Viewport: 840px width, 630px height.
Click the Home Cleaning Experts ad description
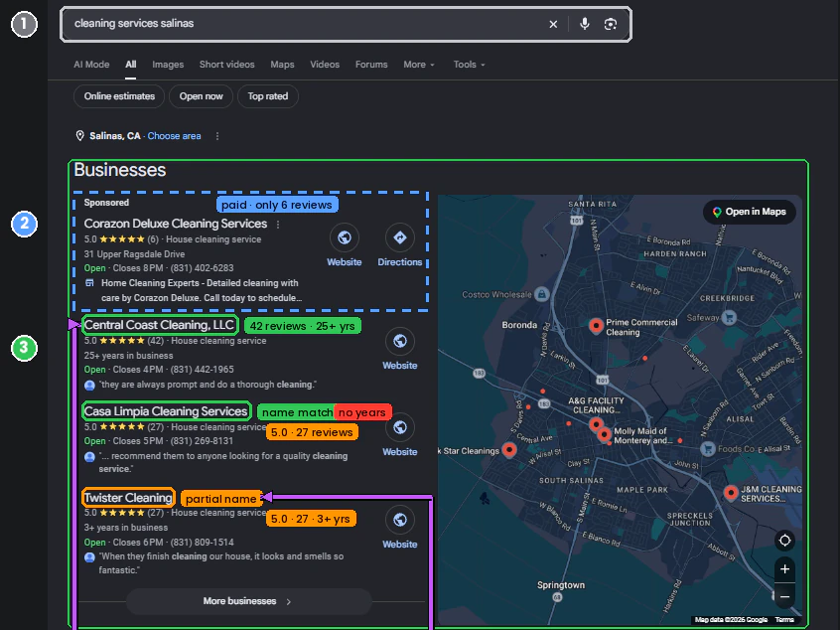[202, 290]
